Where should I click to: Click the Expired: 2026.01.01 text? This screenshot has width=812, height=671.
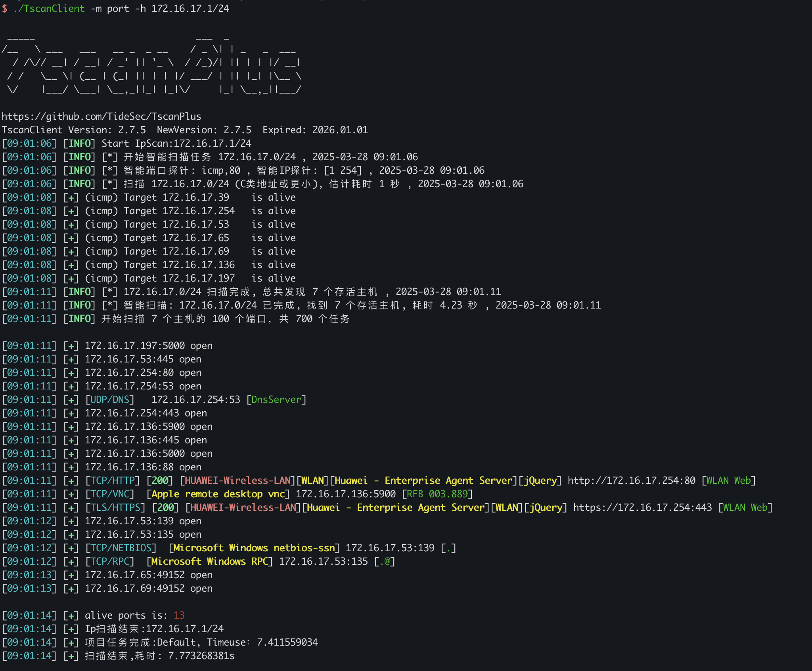pos(315,130)
